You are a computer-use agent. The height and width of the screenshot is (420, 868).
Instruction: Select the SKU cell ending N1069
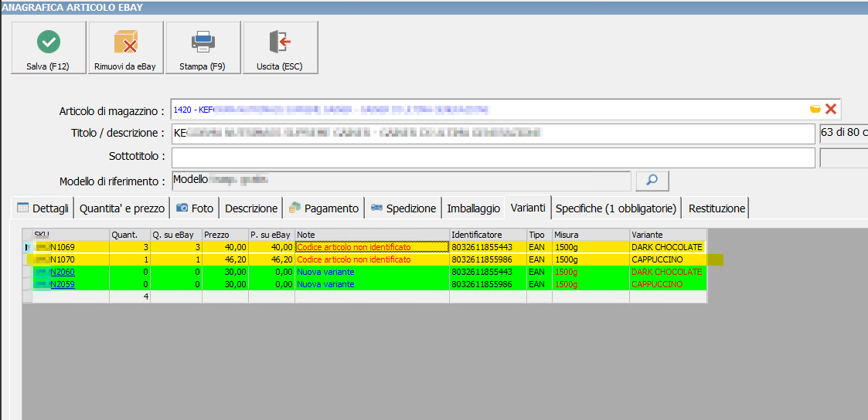pyautogui.click(x=71, y=247)
